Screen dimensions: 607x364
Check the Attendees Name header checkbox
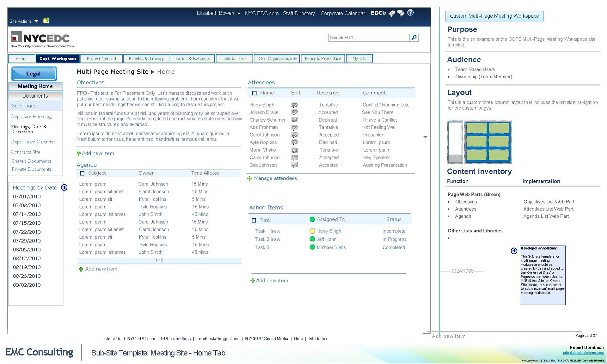tap(254, 93)
